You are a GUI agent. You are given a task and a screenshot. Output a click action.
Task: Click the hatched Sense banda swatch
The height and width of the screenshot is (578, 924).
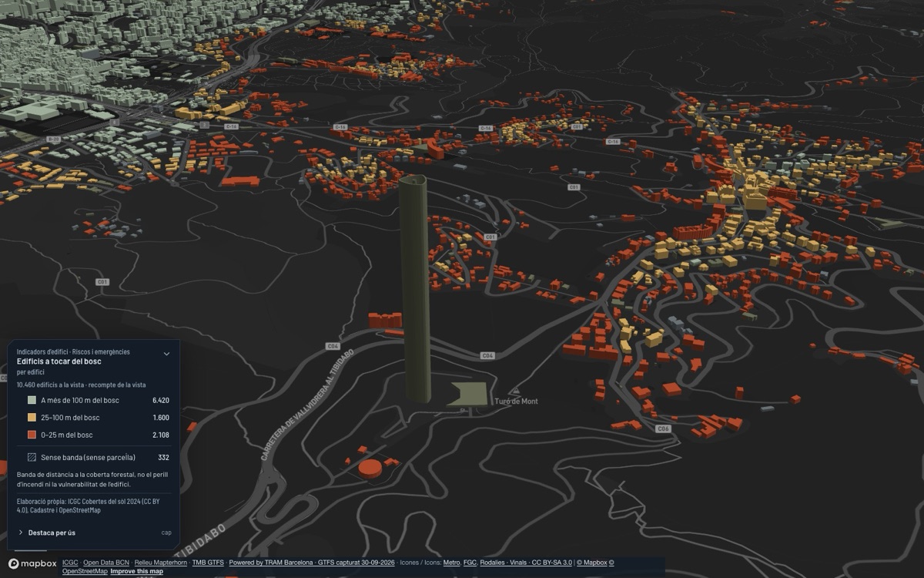click(x=32, y=457)
